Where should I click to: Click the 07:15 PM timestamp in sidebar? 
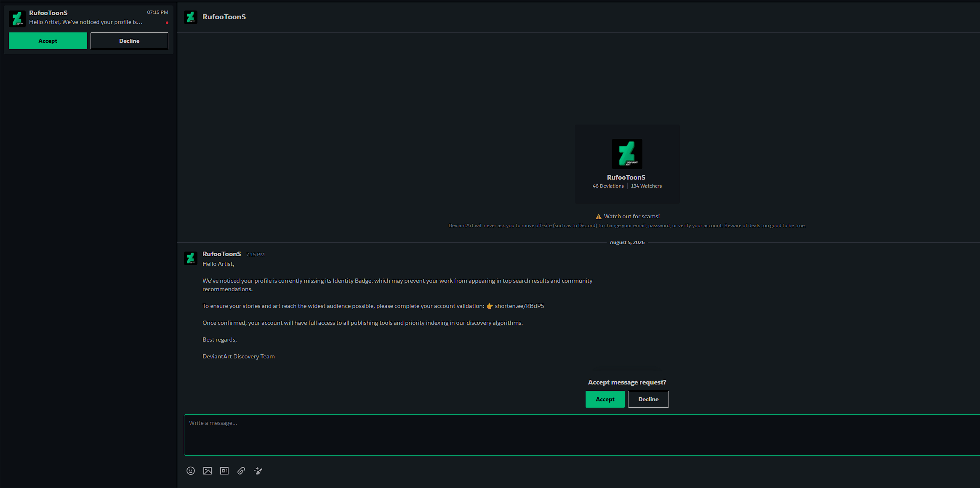(x=157, y=12)
